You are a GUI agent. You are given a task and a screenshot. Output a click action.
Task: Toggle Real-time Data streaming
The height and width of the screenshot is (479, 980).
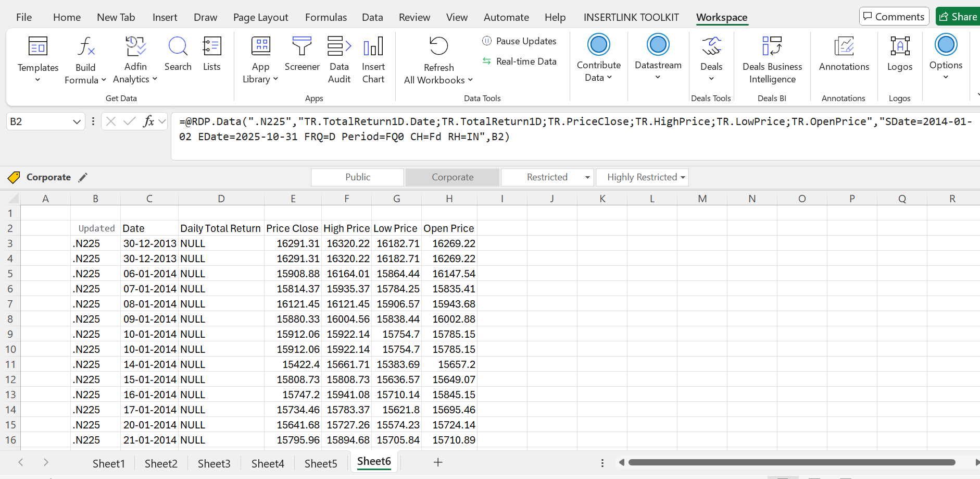519,61
